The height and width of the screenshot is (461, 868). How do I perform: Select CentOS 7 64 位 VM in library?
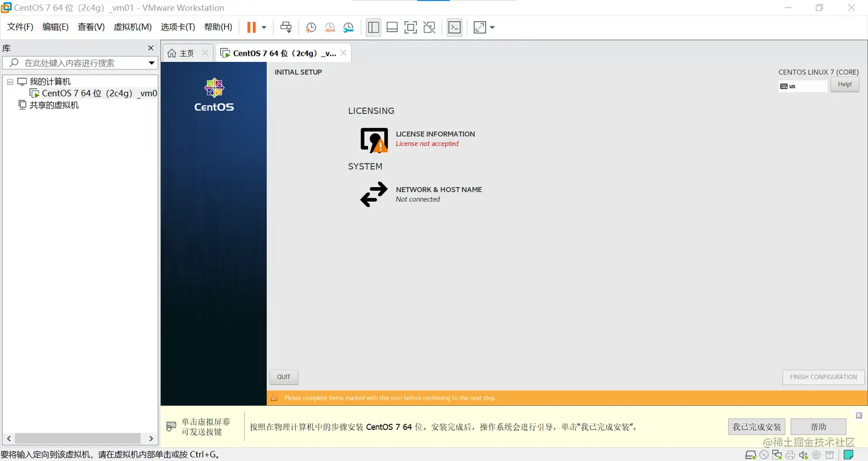coord(99,93)
